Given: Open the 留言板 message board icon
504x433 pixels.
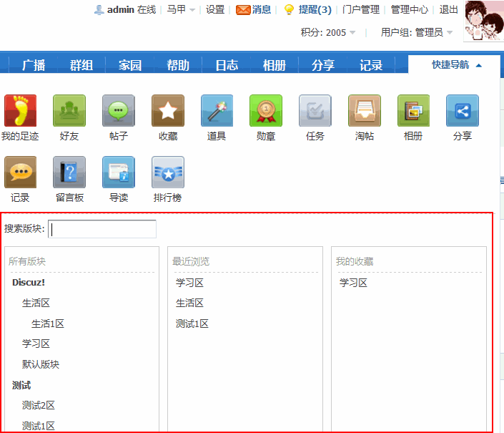Looking at the screenshot, I should coord(69,172).
